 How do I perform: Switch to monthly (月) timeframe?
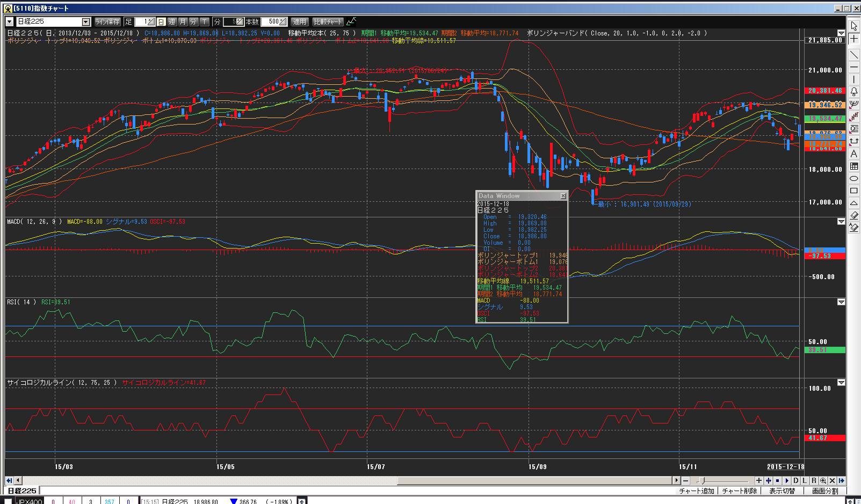[183, 22]
